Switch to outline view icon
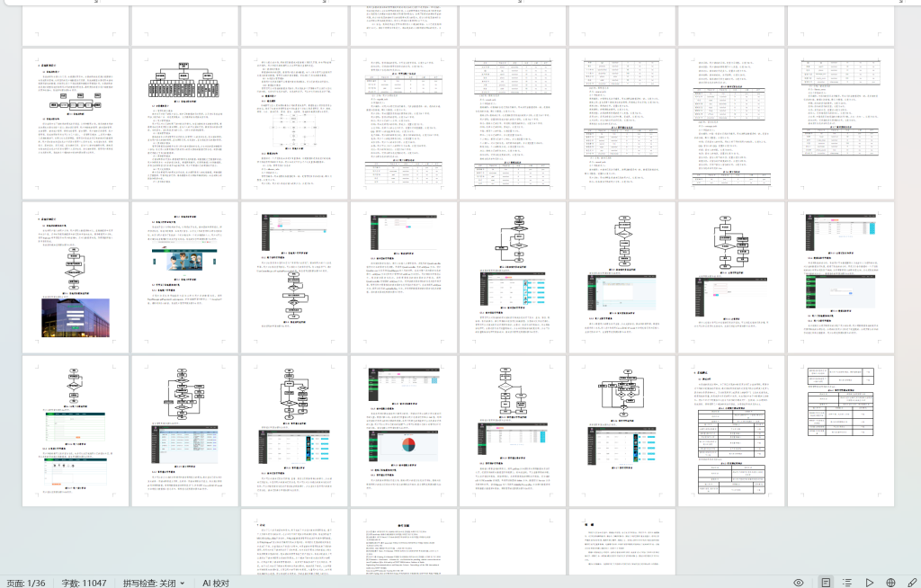921x588 pixels. (847, 583)
